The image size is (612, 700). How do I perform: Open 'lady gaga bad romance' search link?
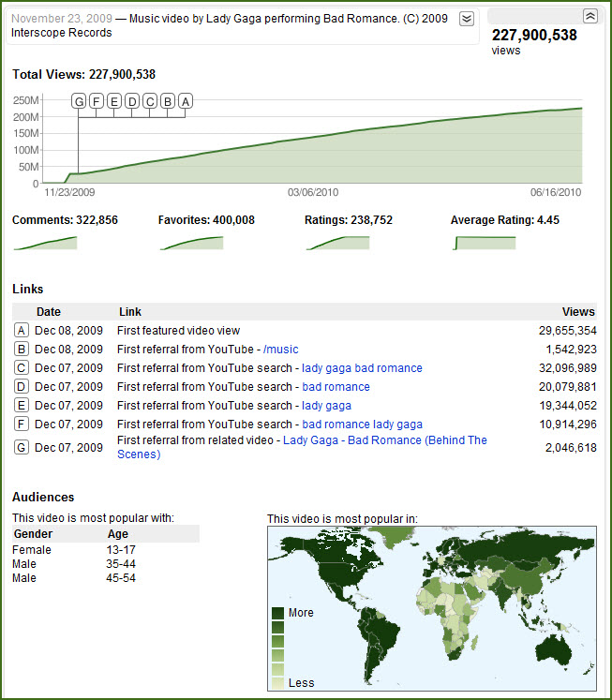(362, 368)
